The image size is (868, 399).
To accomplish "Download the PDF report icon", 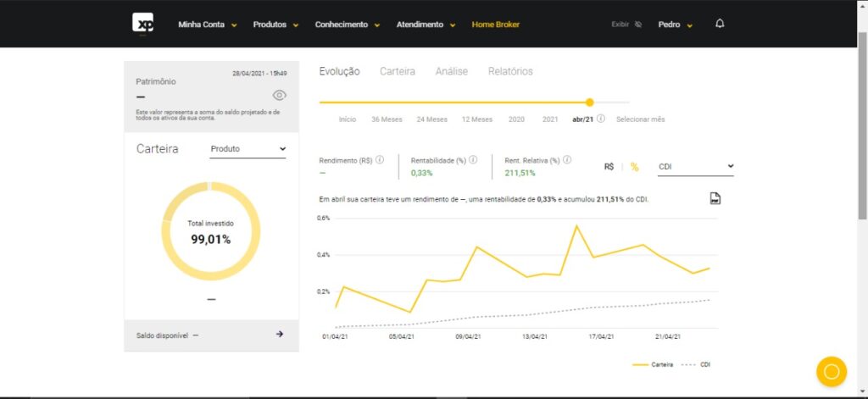I will (715, 198).
